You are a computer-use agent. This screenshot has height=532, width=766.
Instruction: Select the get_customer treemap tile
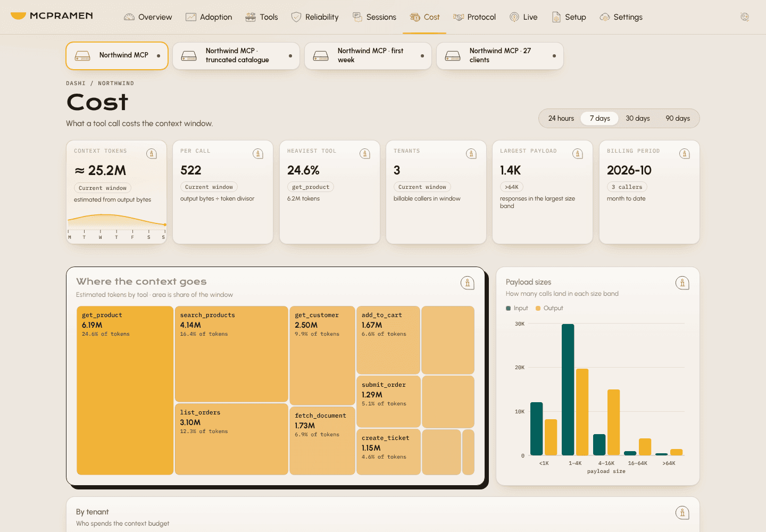click(x=322, y=355)
